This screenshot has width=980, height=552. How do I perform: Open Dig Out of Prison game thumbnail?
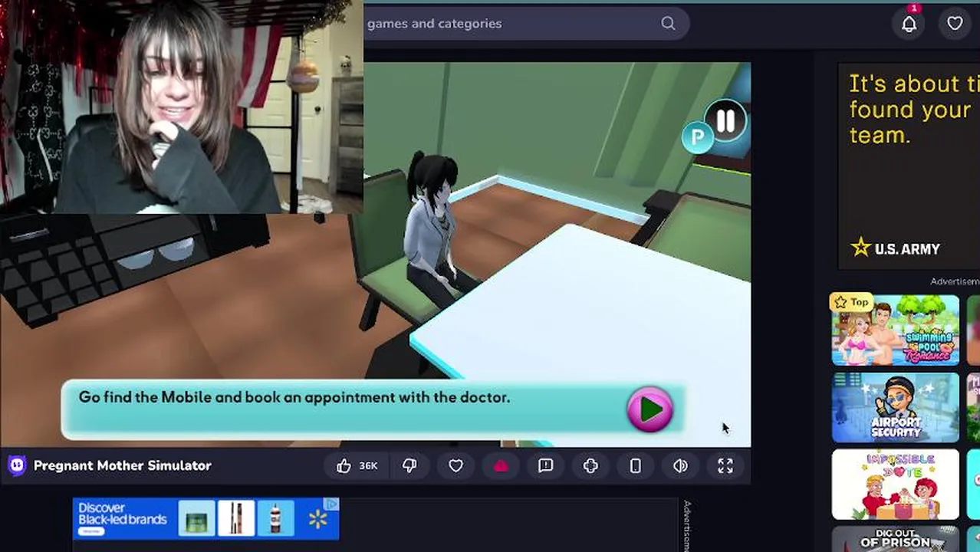(895, 539)
